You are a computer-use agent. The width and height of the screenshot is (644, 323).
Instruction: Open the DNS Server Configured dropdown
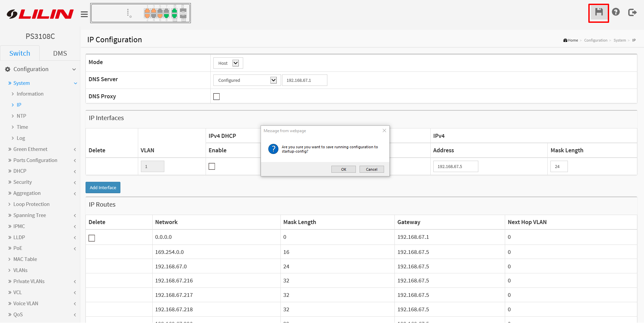click(x=247, y=80)
